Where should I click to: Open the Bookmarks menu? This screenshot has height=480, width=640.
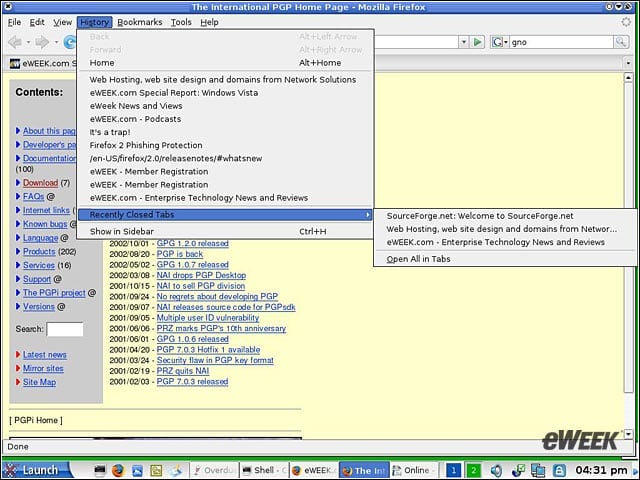coord(140,22)
